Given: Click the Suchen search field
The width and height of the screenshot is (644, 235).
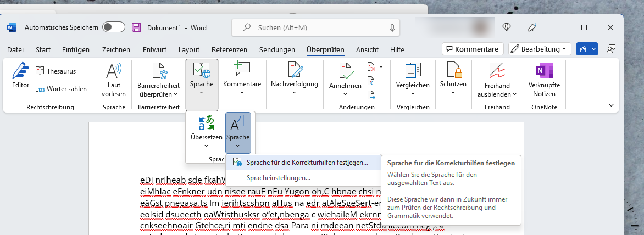Looking at the screenshot, I should pyautogui.click(x=315, y=28).
